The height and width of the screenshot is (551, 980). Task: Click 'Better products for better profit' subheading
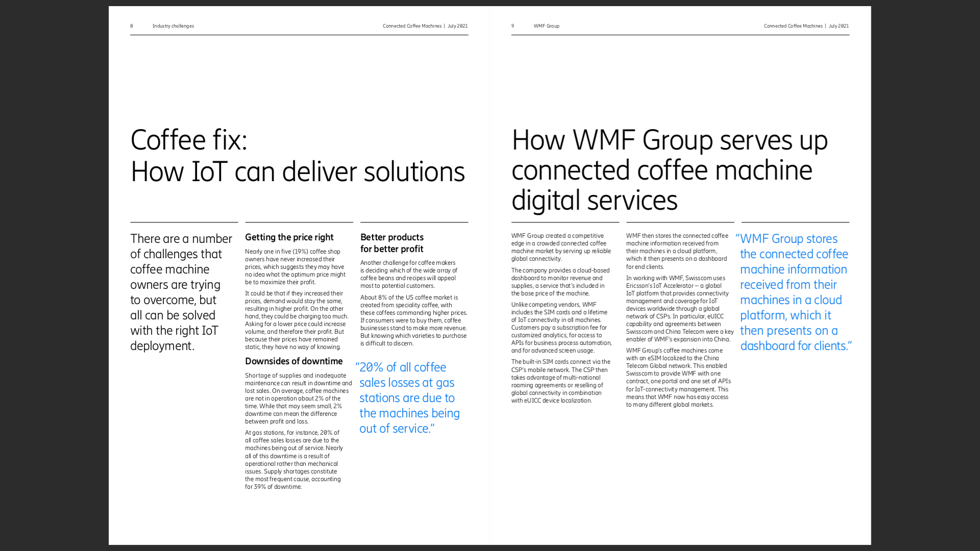pyautogui.click(x=392, y=243)
